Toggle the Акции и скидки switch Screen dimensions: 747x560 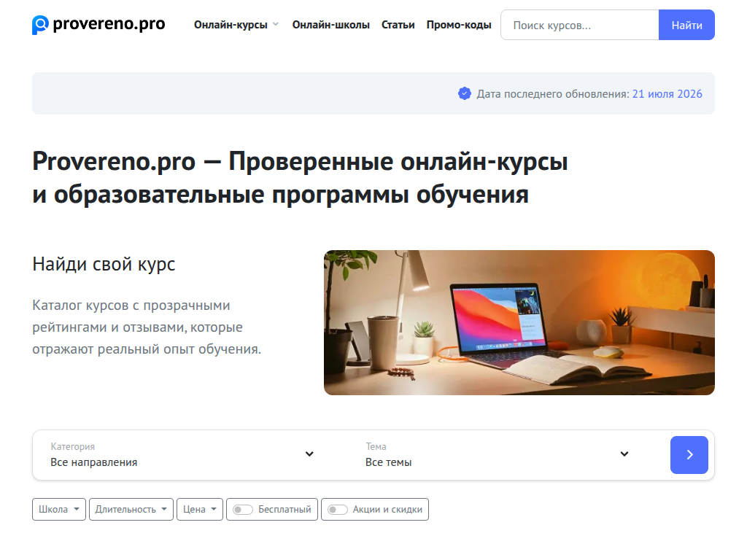337,510
